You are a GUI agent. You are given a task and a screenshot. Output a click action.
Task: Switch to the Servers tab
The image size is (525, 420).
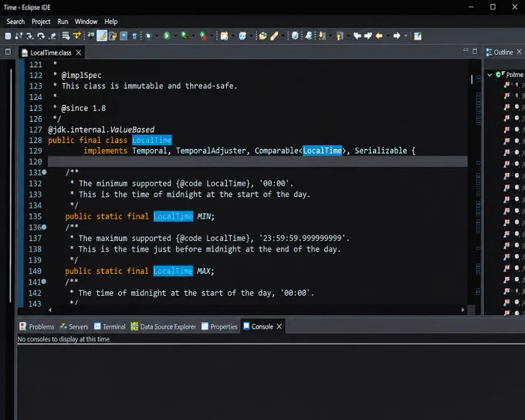coord(74,327)
